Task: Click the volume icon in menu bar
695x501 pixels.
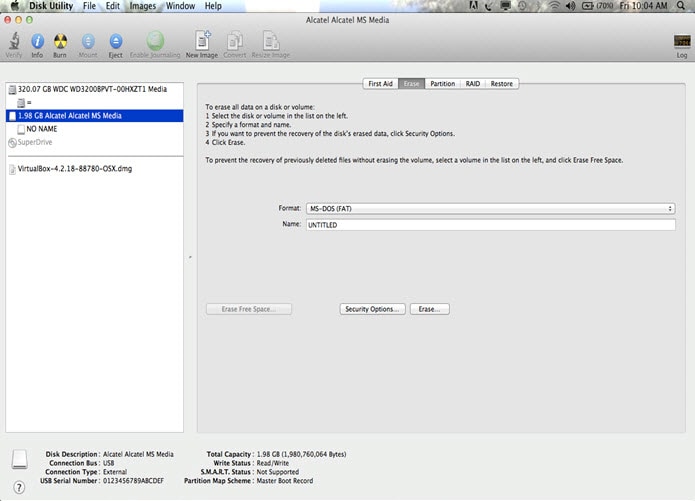Action: (x=570, y=6)
